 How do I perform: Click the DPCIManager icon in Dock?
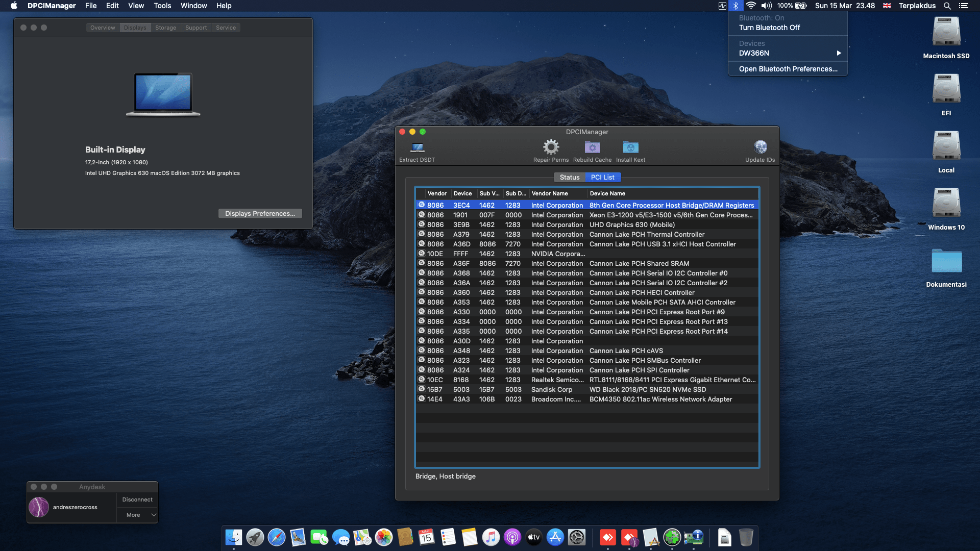pyautogui.click(x=694, y=537)
